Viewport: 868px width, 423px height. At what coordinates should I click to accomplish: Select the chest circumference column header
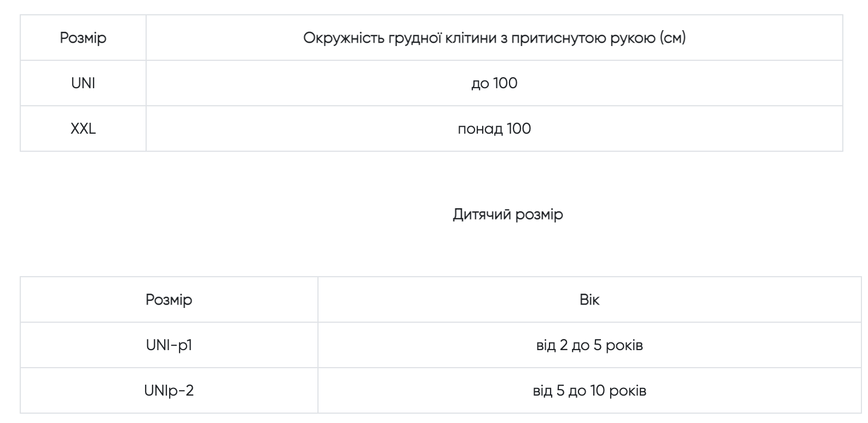tap(494, 38)
